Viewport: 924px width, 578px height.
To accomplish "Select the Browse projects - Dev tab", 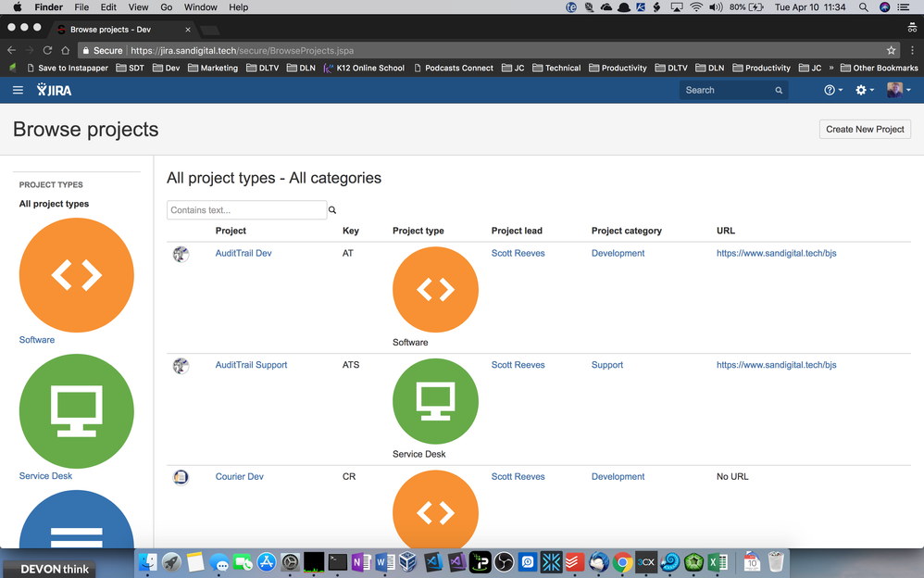I will [x=124, y=29].
